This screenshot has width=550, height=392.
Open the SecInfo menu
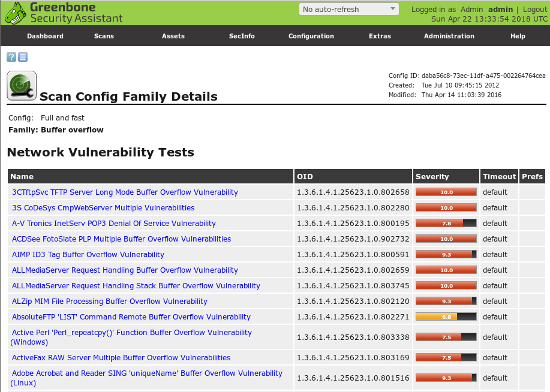click(242, 36)
